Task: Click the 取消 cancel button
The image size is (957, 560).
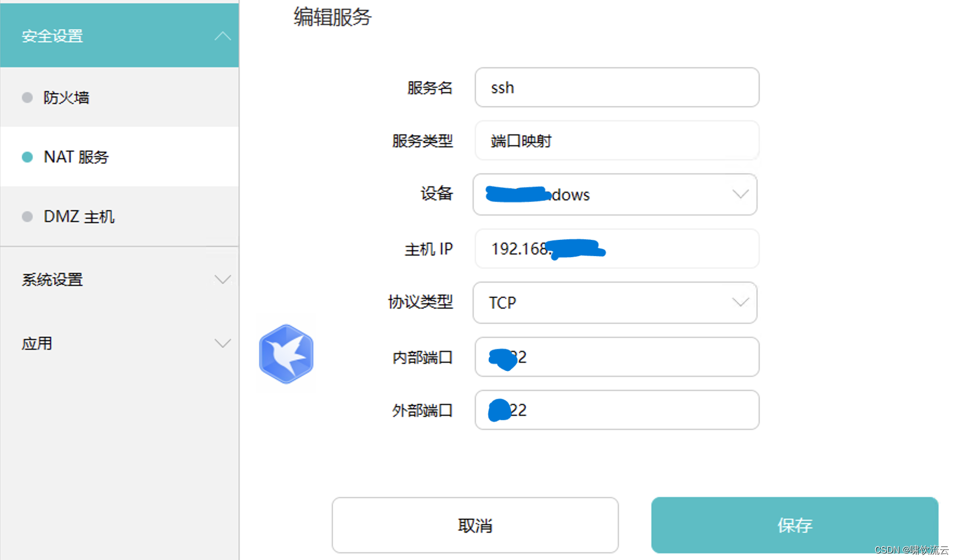Action: tap(475, 524)
